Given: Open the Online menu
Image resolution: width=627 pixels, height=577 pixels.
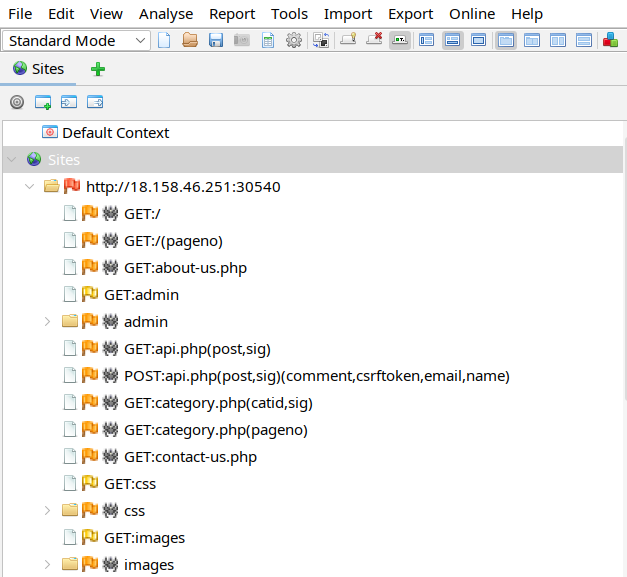Looking at the screenshot, I should coord(472,14).
